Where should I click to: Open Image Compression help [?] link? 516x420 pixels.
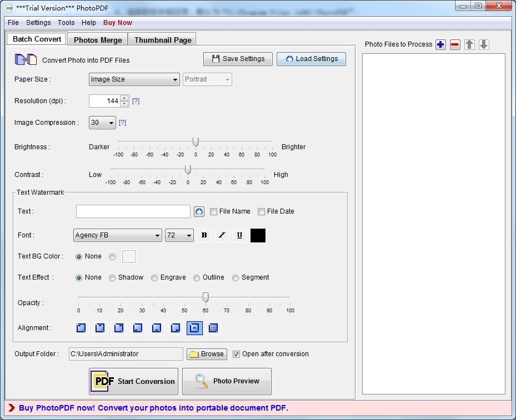pyautogui.click(x=122, y=123)
